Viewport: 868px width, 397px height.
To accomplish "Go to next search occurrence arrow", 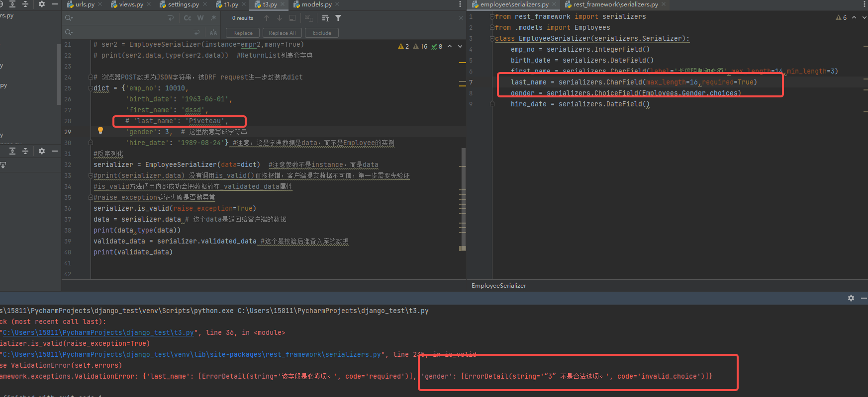I will point(280,18).
